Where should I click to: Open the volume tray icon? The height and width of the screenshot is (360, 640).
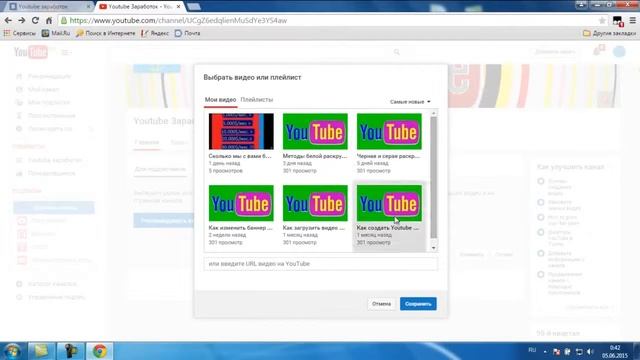(x=590, y=351)
